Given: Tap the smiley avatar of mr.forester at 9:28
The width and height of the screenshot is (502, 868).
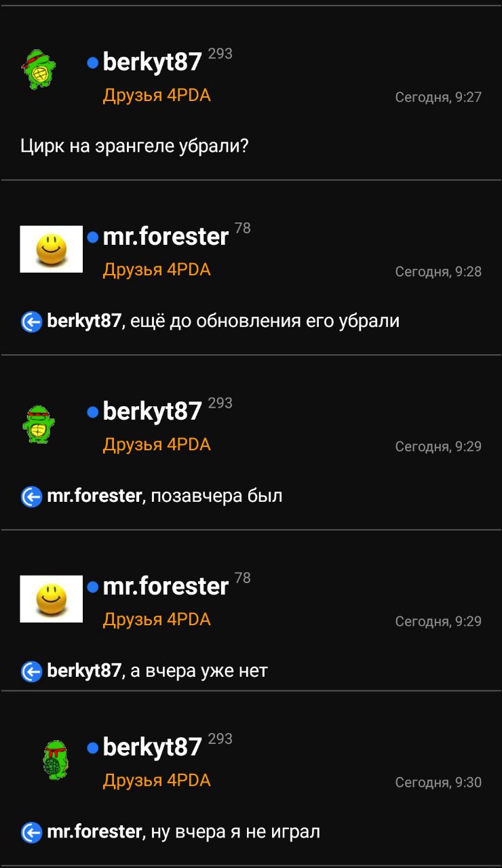Looking at the screenshot, I should coord(52,249).
